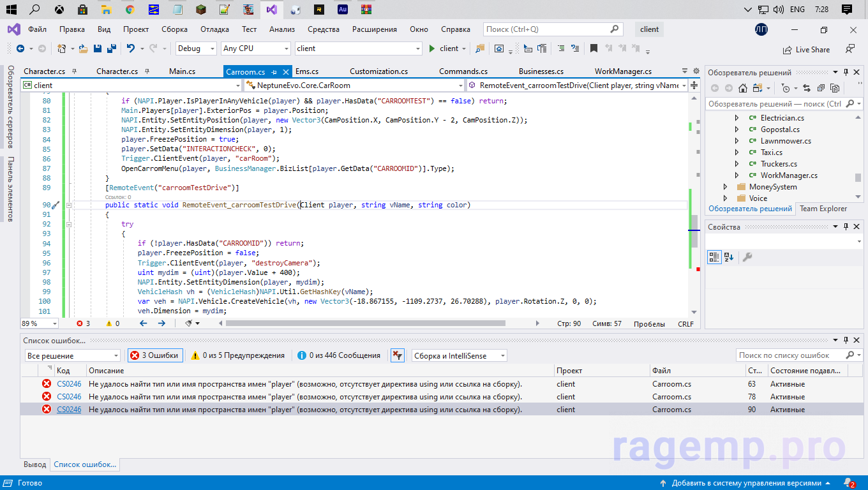
Task: Click the Save All icon
Action: pyautogui.click(x=111, y=48)
